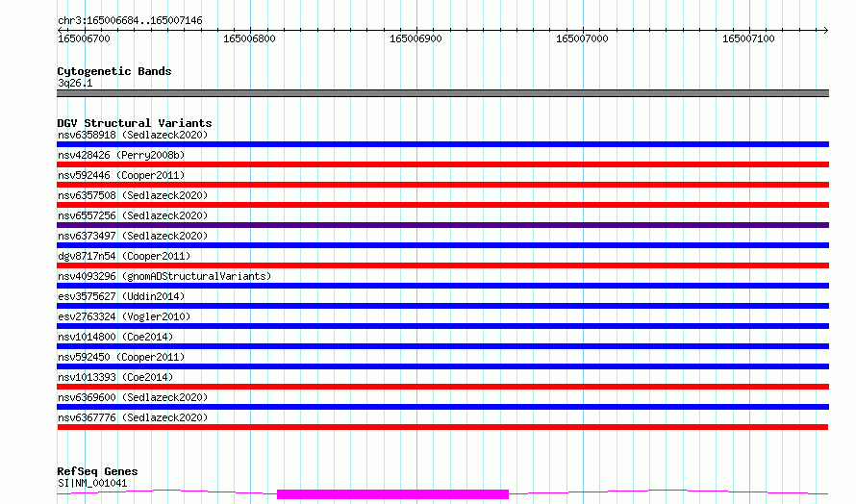Open nsv428426 (Perry2008b) variant label
This screenshot has width=856, height=504.
coord(121,155)
